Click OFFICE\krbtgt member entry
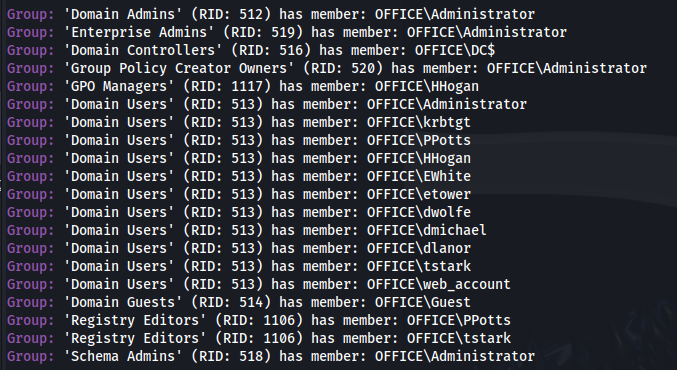677x370 pixels. [419, 122]
